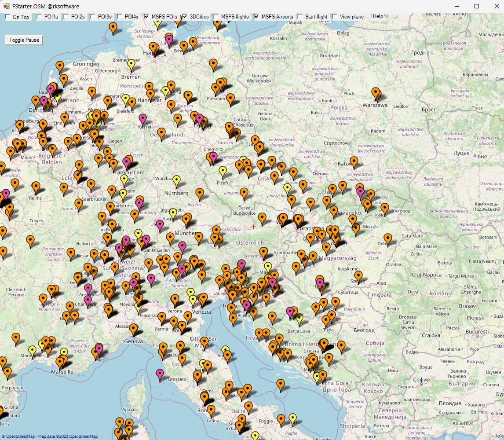Screen dimensions: 504x440
Task: Select the orange marker at Katowice
Action: (x=354, y=161)
